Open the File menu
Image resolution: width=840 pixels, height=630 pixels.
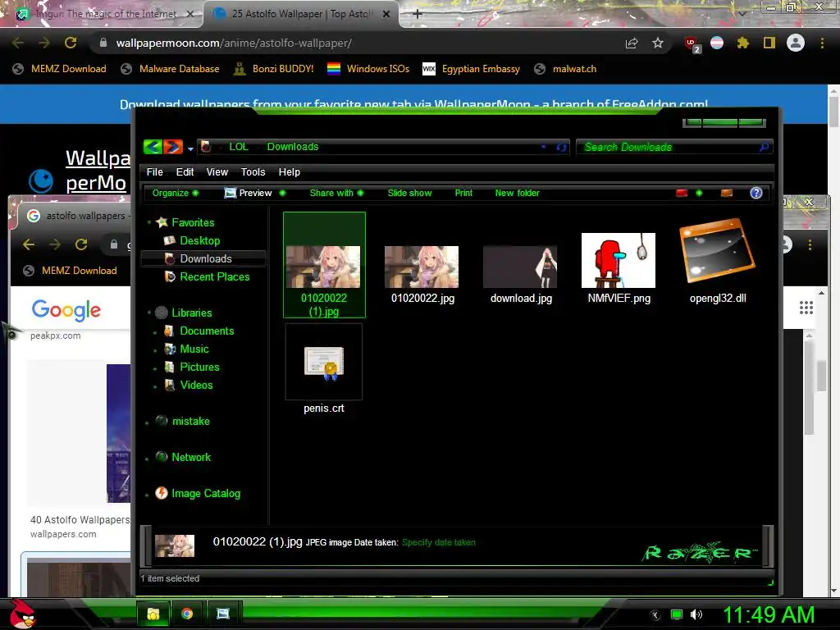[x=154, y=172]
